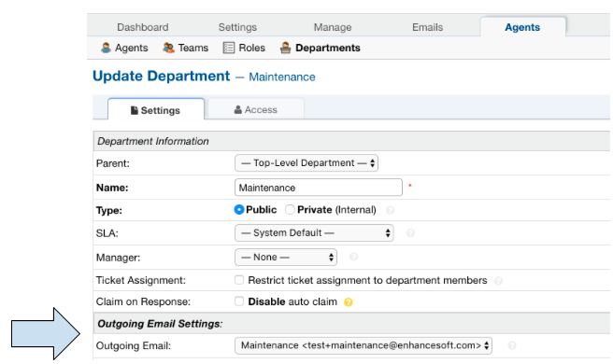Open the Outgoing Email dropdown
The image size is (613, 364).
[x=364, y=345]
